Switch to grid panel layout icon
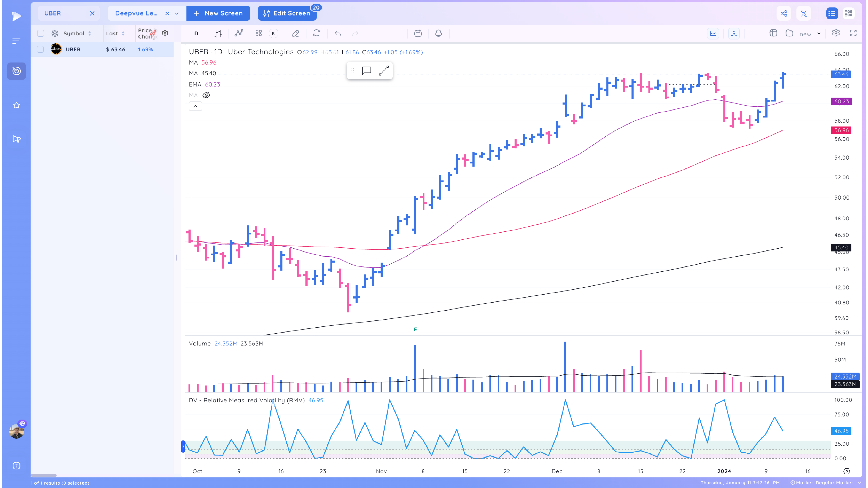Image resolution: width=868 pixels, height=488 pixels. coord(849,13)
